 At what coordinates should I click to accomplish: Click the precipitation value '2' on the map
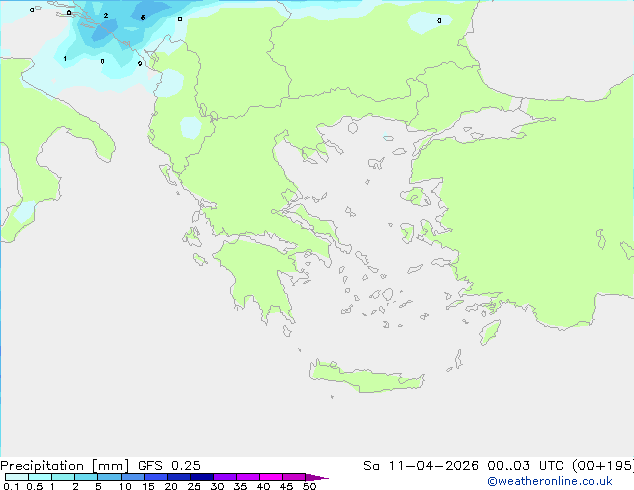click(106, 15)
